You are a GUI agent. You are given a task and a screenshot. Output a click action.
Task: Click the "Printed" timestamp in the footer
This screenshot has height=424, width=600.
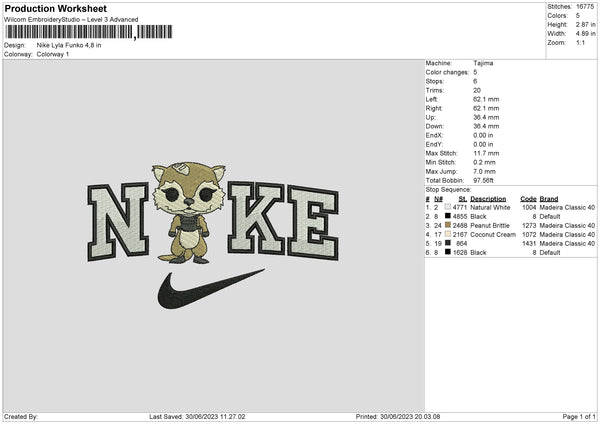398,417
